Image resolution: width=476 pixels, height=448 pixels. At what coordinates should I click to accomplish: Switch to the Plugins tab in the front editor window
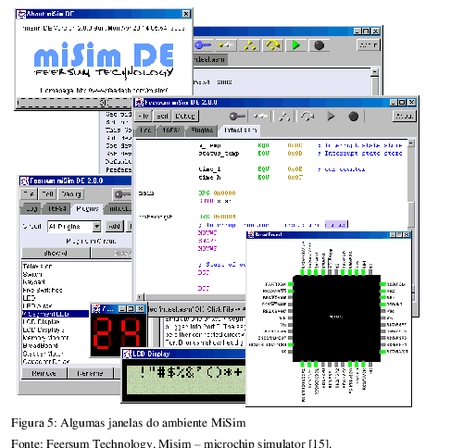click(202, 131)
